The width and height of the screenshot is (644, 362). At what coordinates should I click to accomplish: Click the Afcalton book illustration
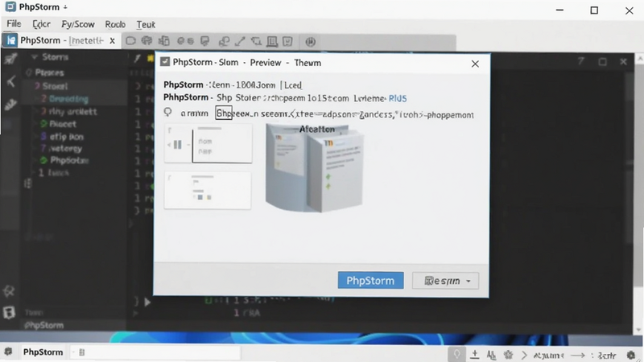[x=315, y=167]
